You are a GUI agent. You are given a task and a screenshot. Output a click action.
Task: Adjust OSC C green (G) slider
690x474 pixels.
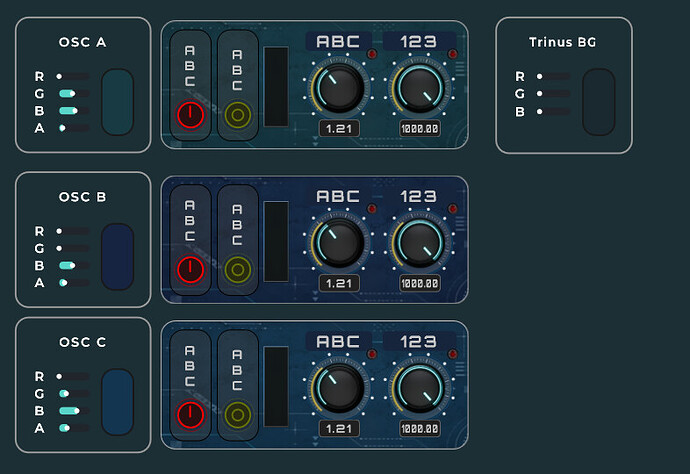point(73,393)
